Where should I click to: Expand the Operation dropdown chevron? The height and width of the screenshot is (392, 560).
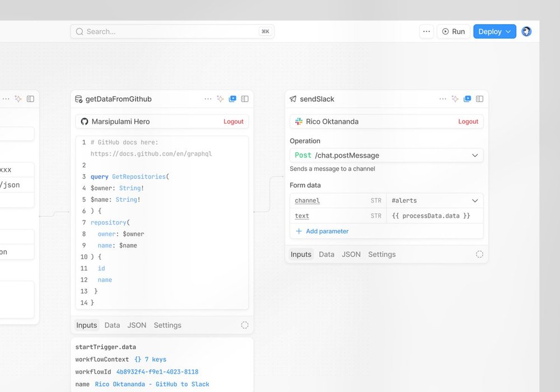[x=475, y=155]
